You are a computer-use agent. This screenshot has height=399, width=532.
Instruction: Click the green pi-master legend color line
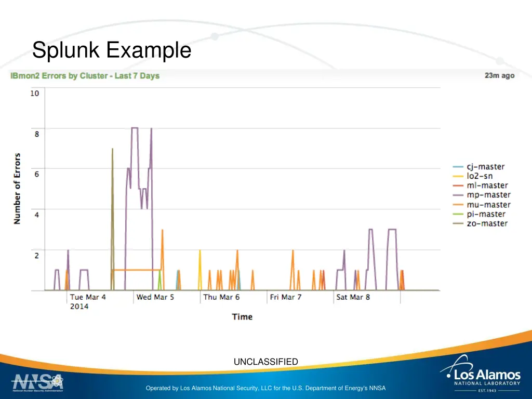(458, 214)
